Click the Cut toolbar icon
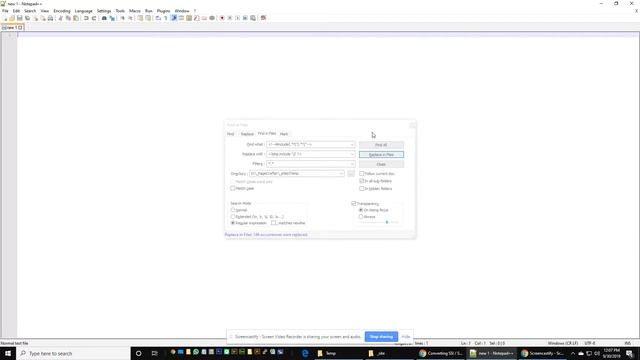Screen dimensions: 640x360 point(60,18)
